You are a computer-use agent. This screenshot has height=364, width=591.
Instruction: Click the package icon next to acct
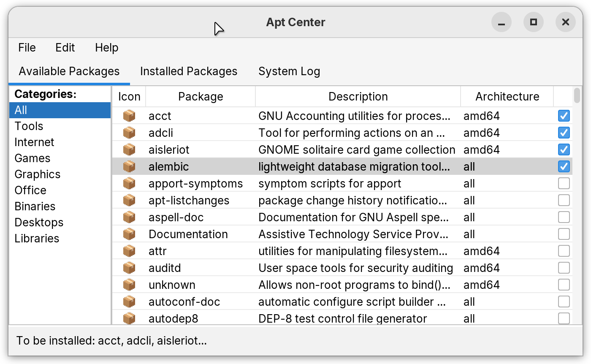pos(129,115)
